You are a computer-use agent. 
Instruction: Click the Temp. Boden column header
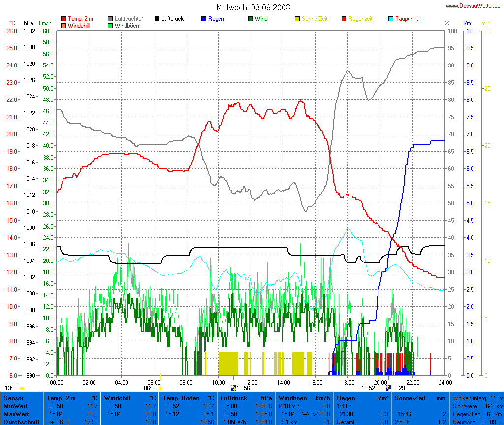point(189,397)
